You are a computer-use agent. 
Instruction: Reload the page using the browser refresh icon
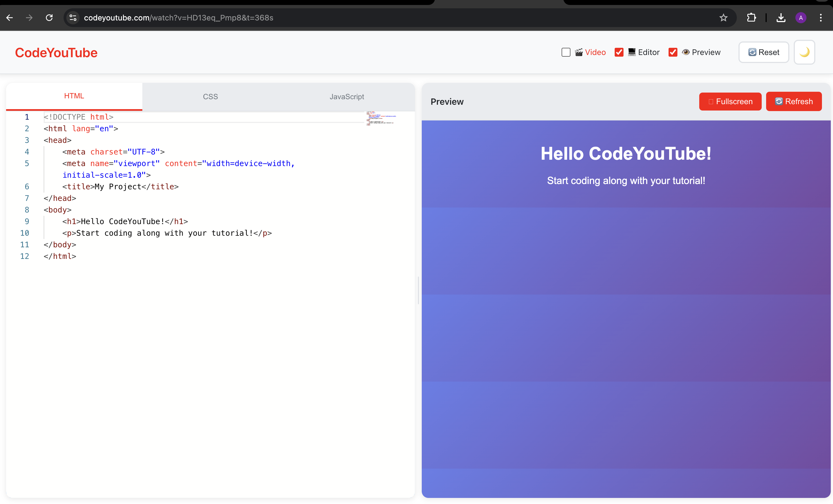pos(49,18)
